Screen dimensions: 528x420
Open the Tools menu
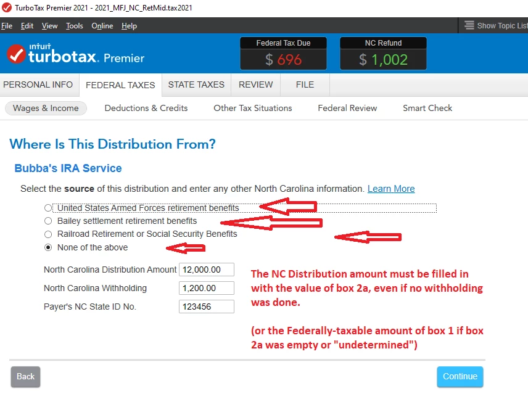[75, 26]
